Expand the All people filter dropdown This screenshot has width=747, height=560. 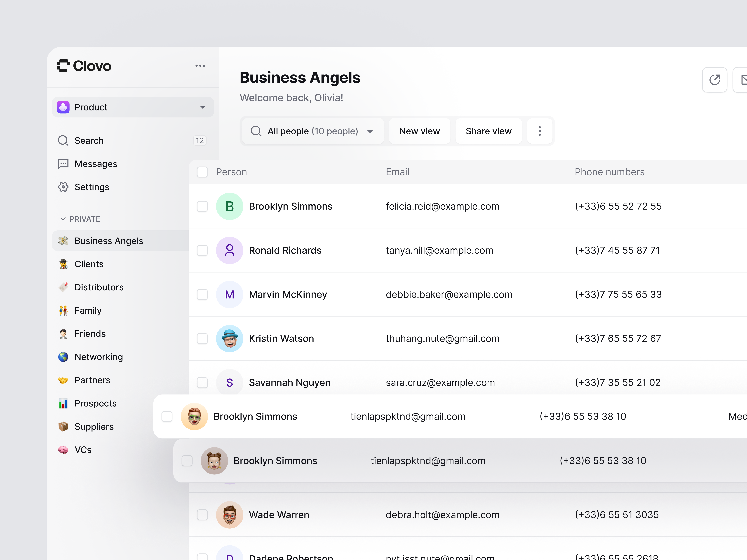(370, 131)
